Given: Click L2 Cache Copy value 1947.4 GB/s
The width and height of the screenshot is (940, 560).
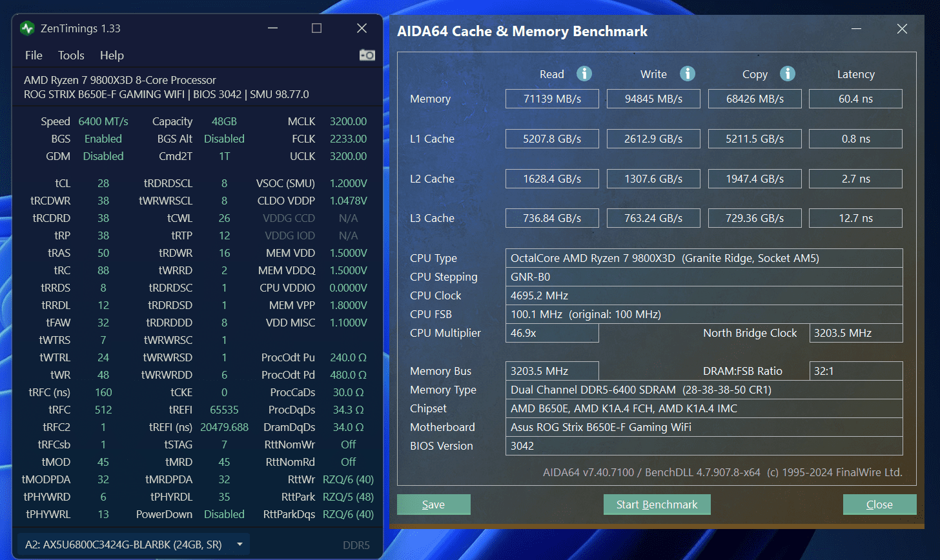Looking at the screenshot, I should pyautogui.click(x=755, y=179).
